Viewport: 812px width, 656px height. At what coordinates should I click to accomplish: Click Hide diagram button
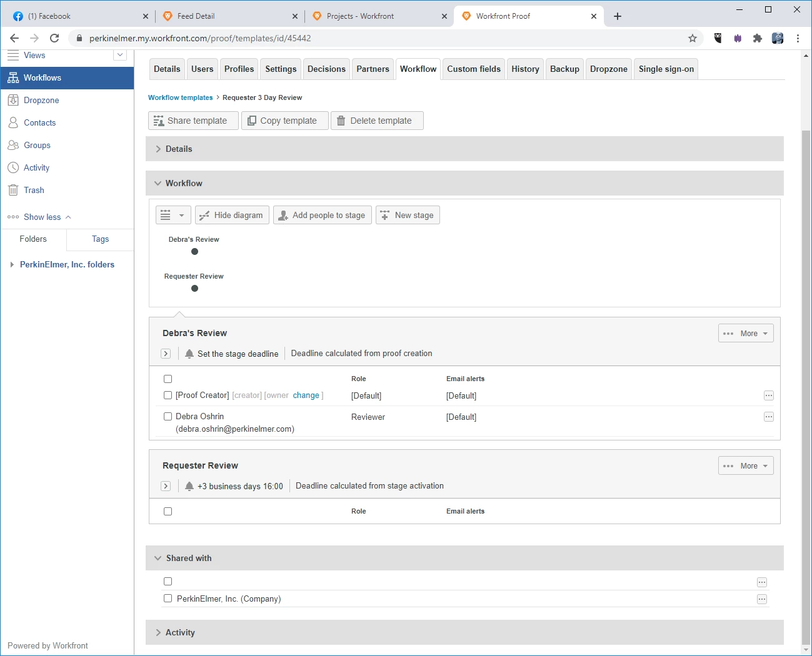[x=232, y=215]
